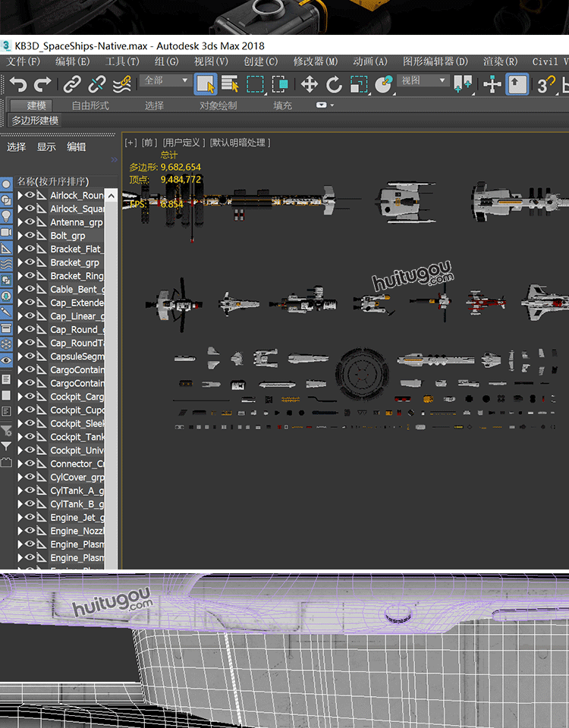Viewport: 569px width, 728px height.
Task: Click the 默认明暗处理 viewport shading label
Action: [240, 143]
